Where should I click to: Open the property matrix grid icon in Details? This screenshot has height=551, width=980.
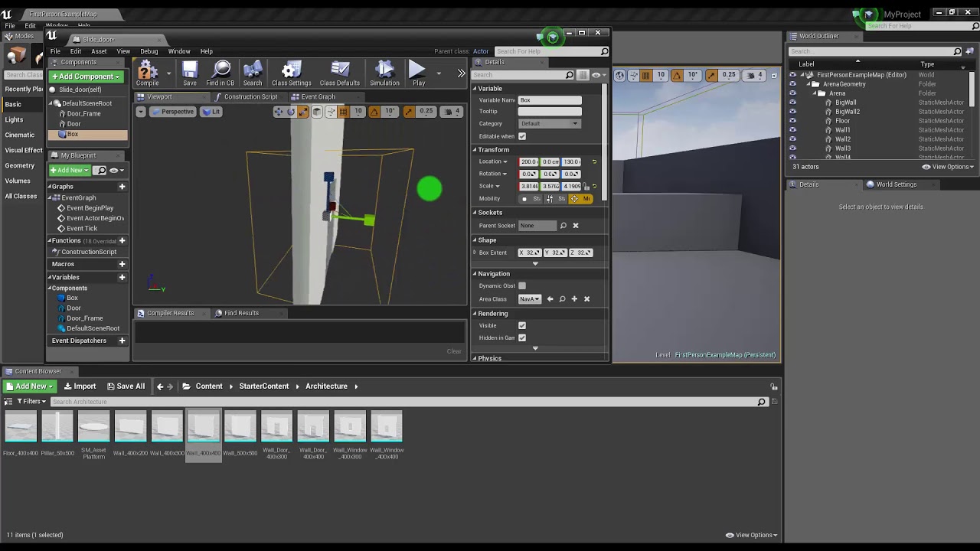click(583, 75)
